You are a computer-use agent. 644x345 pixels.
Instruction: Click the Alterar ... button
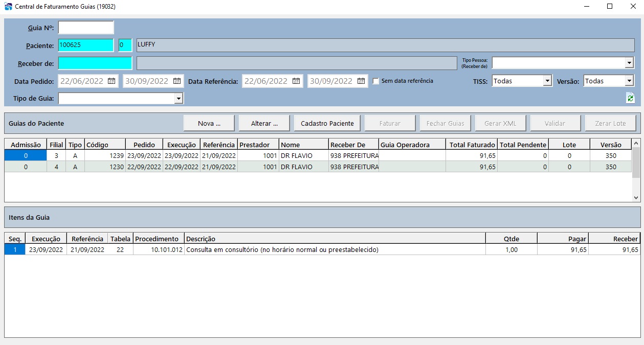(264, 123)
